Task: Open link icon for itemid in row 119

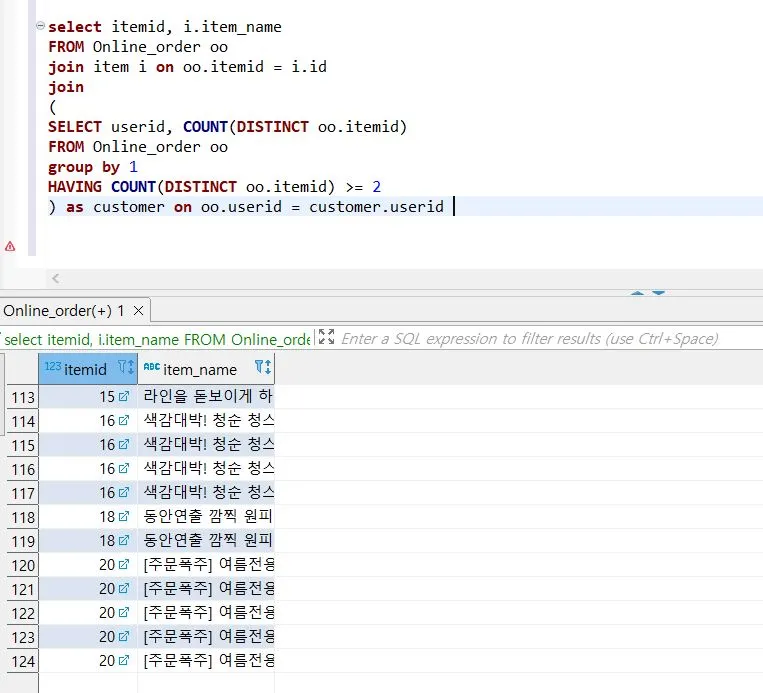Action: [x=124, y=540]
